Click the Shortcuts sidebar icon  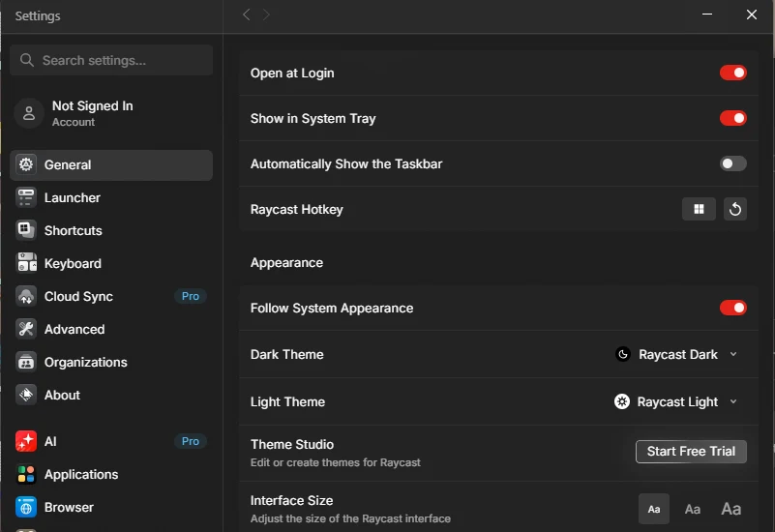tap(26, 230)
